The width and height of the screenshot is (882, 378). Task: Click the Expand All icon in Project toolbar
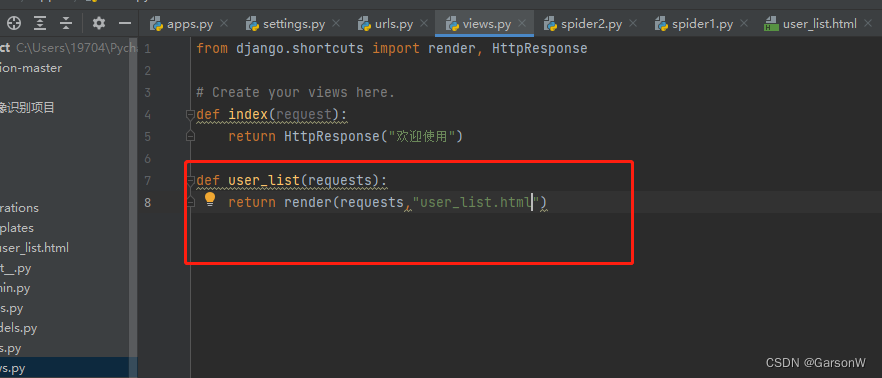(40, 23)
